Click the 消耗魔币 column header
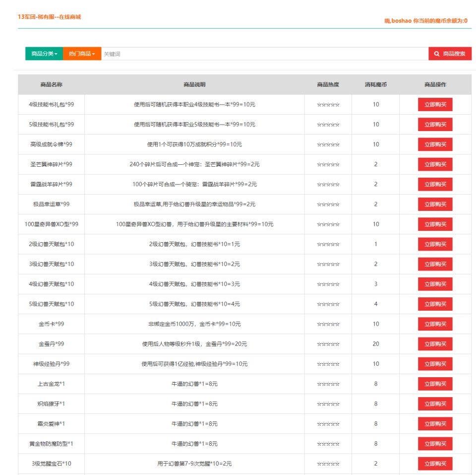The image size is (476, 475). [375, 84]
